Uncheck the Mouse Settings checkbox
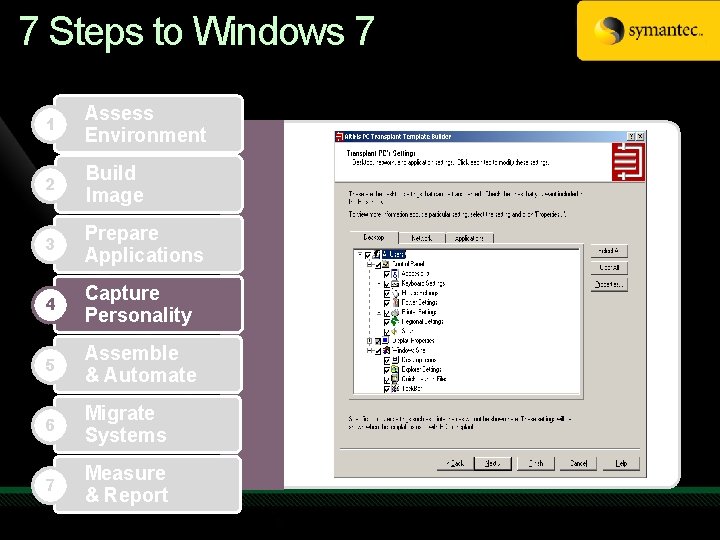 click(387, 293)
